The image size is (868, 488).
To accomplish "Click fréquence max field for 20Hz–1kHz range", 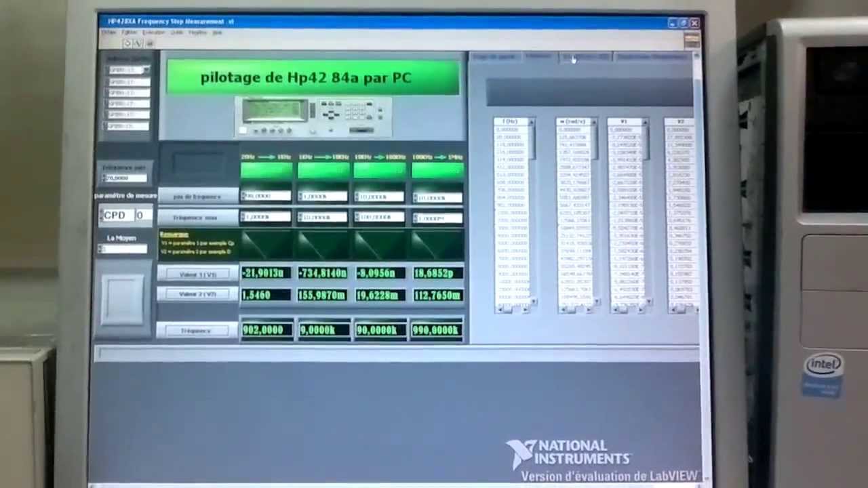I will (266, 217).
